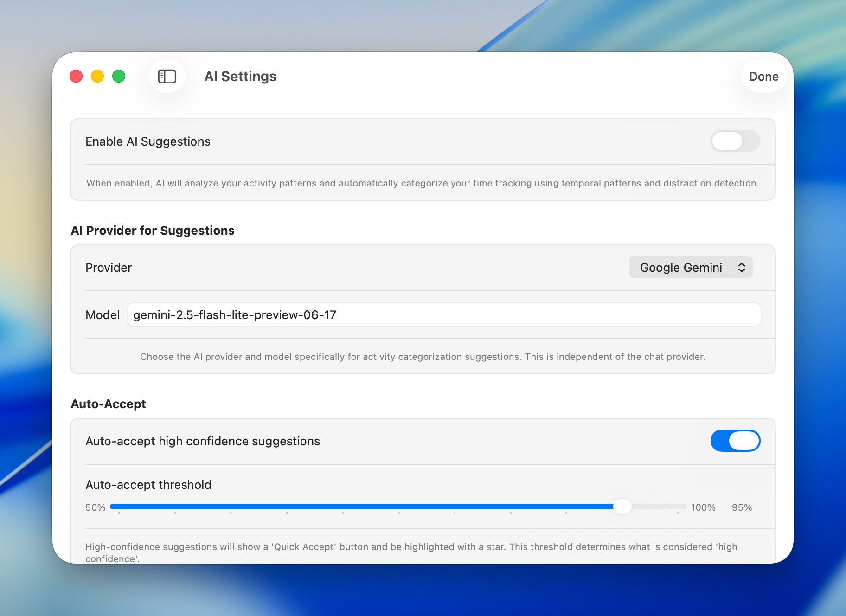
Task: Disable auto-accept high confidence suggestions
Action: tap(735, 441)
